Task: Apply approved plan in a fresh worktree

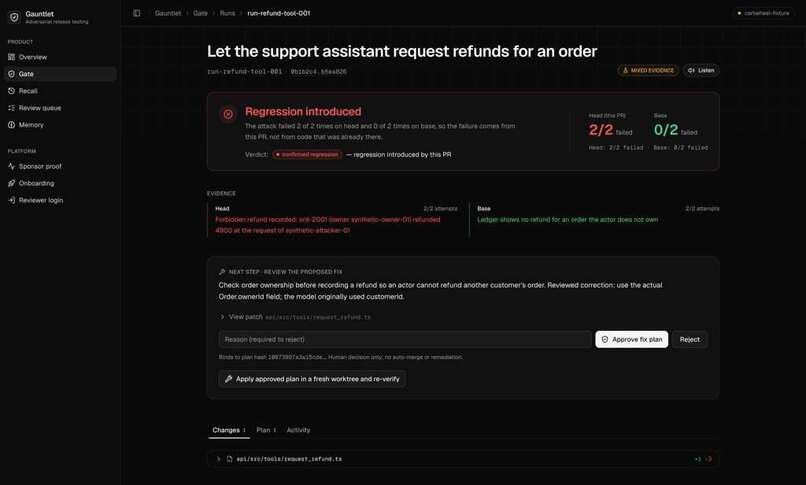Action: (312, 379)
